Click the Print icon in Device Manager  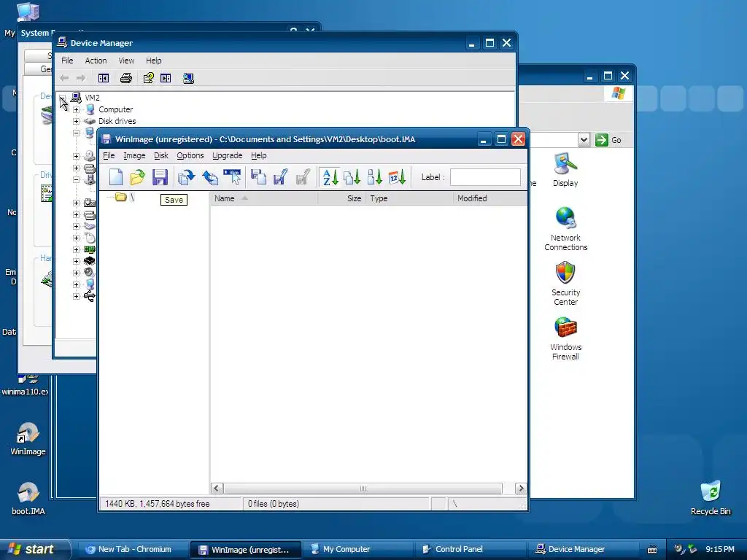point(125,78)
